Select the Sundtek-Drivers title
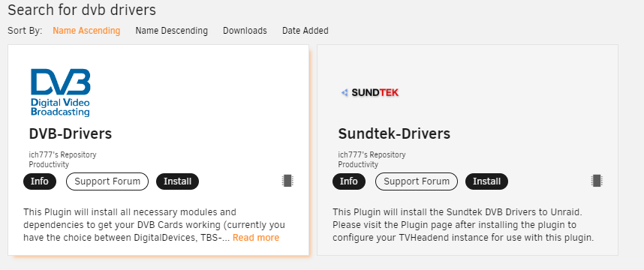The image size is (644, 270). 394,133
